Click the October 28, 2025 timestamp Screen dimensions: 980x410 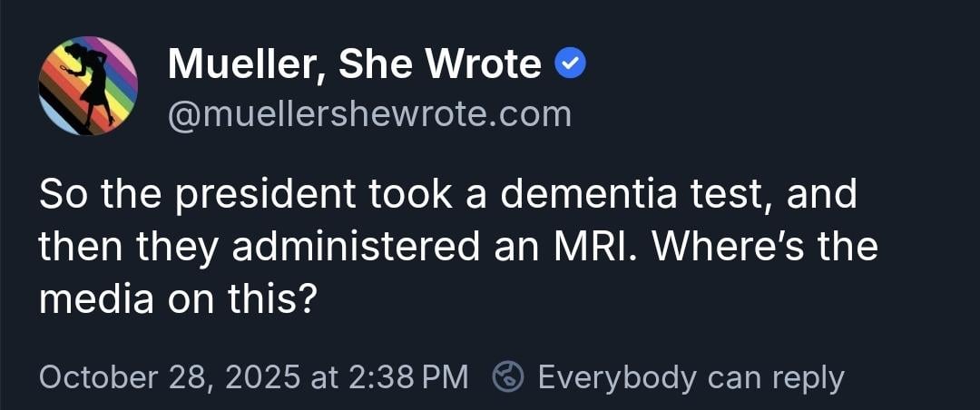tap(253, 376)
